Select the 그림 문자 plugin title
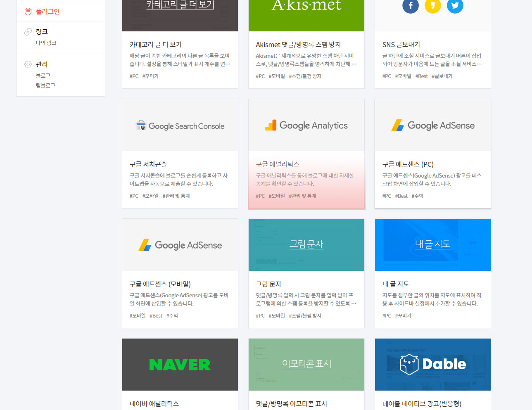The width and height of the screenshot is (532, 410). pyautogui.click(x=268, y=284)
